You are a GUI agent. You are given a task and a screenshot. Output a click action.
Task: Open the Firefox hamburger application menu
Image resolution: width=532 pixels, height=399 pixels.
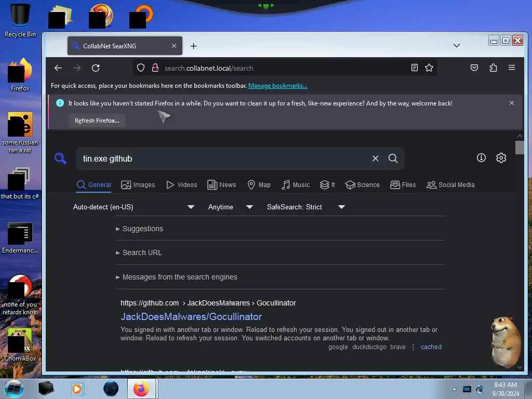[x=512, y=68]
